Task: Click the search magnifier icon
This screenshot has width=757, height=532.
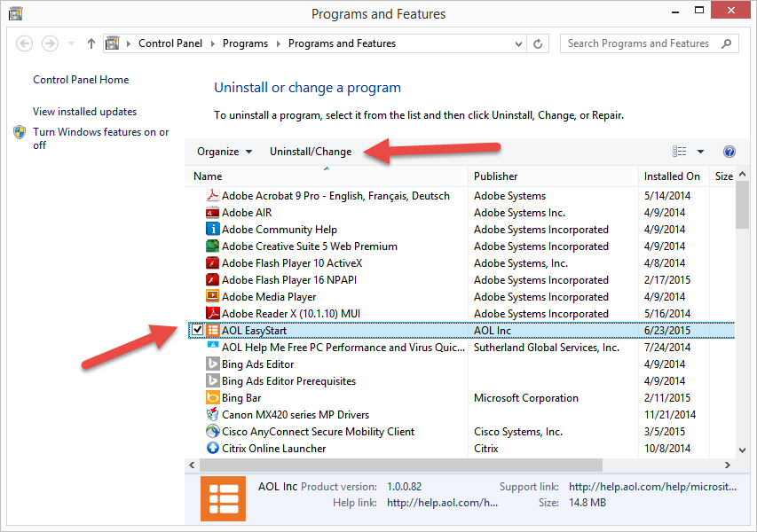Action: click(726, 44)
